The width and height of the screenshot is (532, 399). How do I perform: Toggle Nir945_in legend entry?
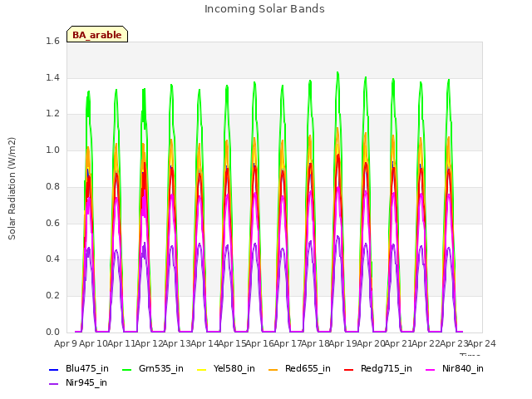[78, 383]
